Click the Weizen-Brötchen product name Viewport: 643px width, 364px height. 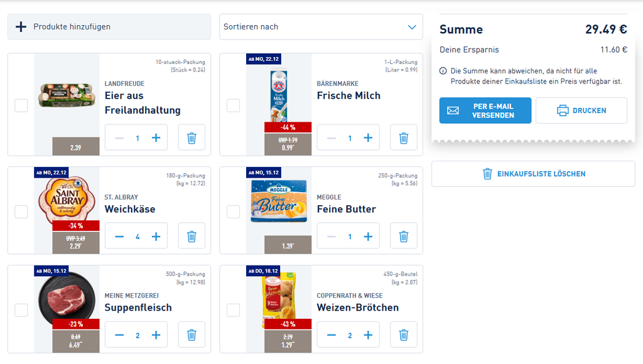pos(357,308)
